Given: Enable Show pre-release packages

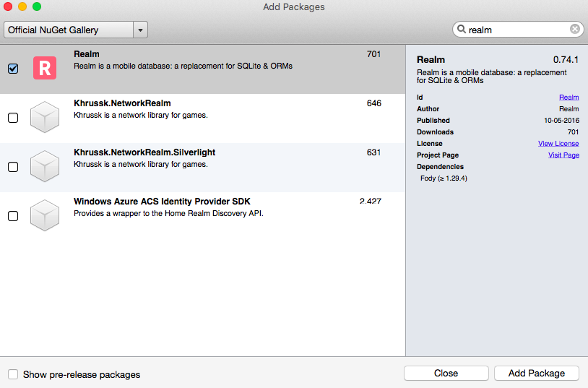Looking at the screenshot, I should 13,374.
